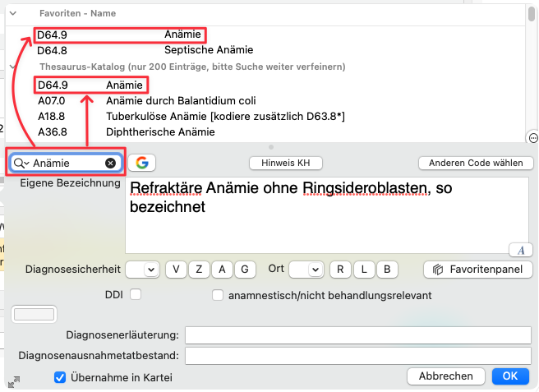
Task: Click the Google search icon button
Action: (x=141, y=163)
